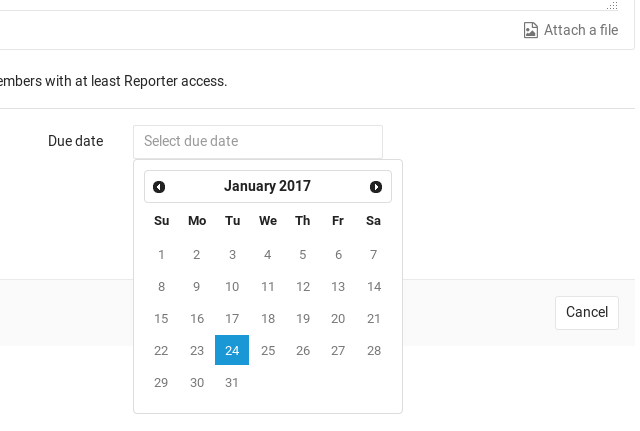Click the attach file image icon
The image size is (640, 431).
(x=531, y=30)
